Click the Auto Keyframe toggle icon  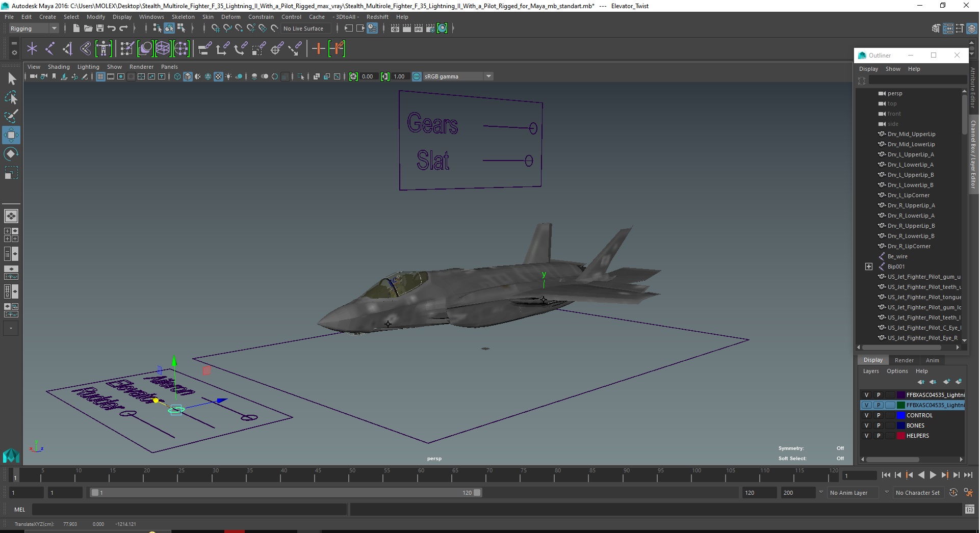point(953,493)
